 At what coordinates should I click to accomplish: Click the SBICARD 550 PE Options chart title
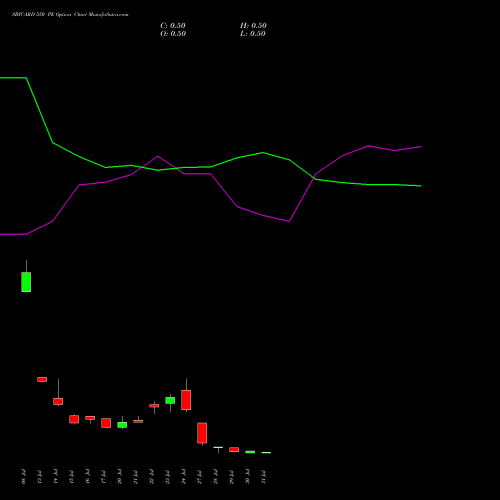(70, 15)
